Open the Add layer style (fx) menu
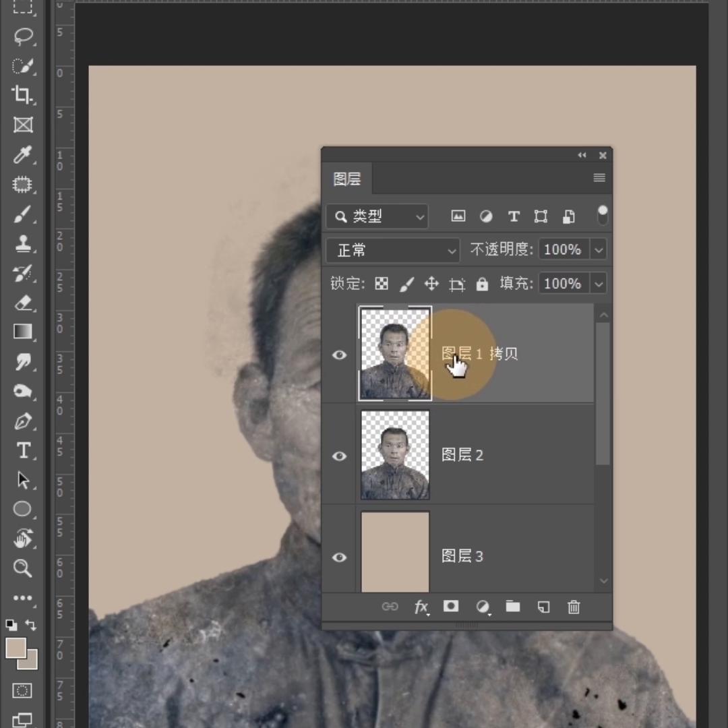The height and width of the screenshot is (728, 728). (421, 607)
